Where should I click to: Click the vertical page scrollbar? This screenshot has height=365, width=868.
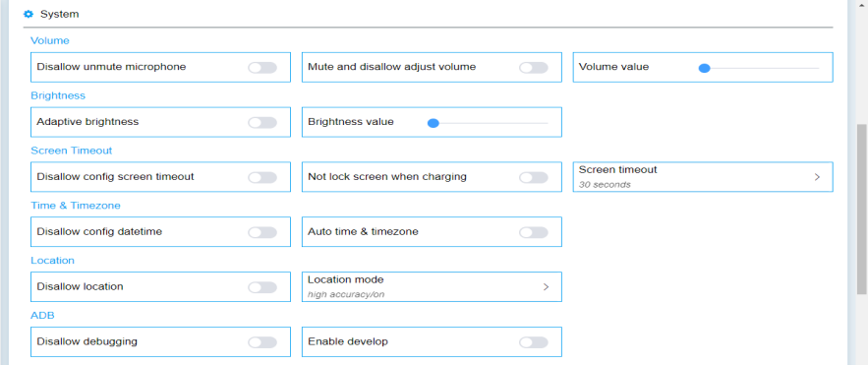click(862, 210)
